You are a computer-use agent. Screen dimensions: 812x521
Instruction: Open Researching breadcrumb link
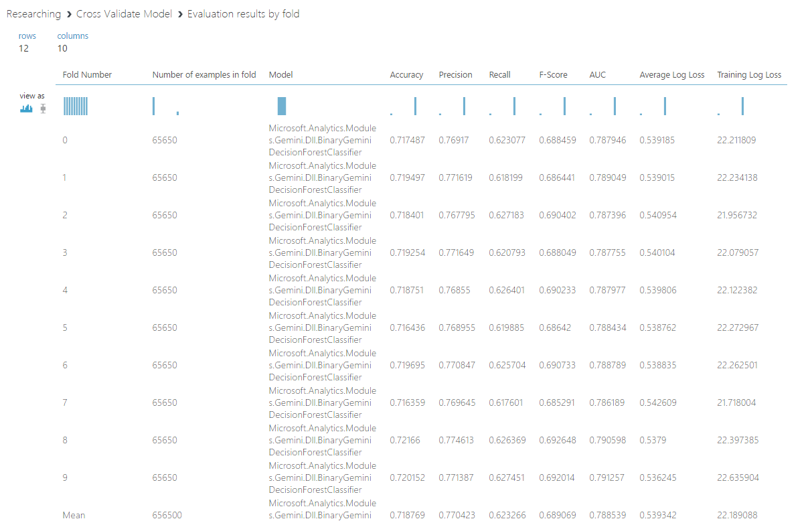[x=33, y=13]
